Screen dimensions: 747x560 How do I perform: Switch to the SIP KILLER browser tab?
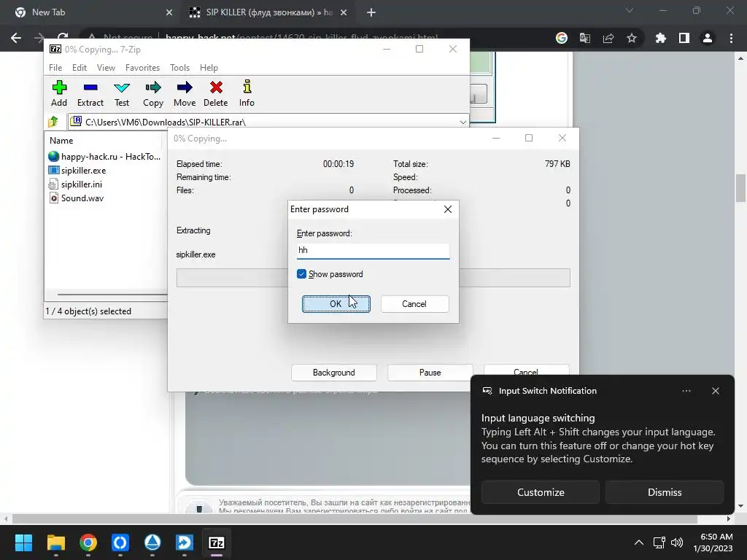tap(268, 12)
